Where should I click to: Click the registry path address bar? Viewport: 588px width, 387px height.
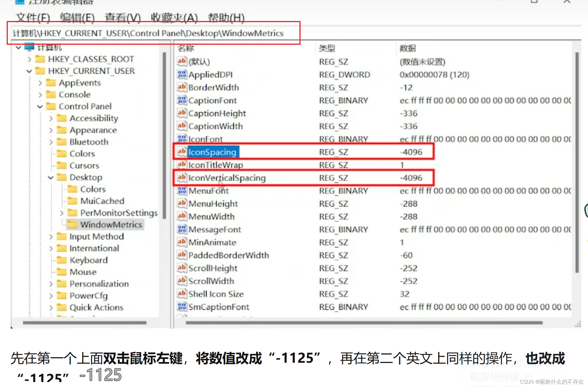click(x=148, y=33)
